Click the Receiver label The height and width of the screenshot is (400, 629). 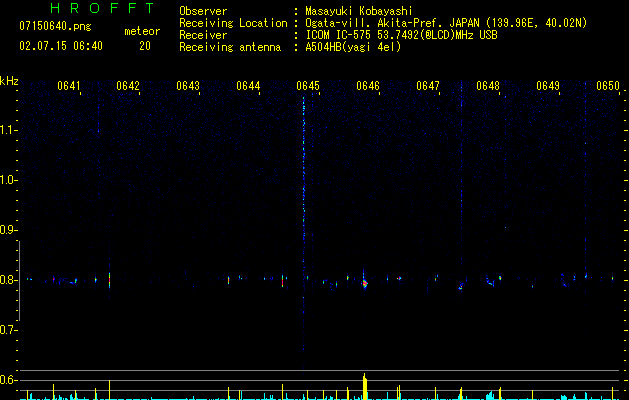[x=203, y=35]
